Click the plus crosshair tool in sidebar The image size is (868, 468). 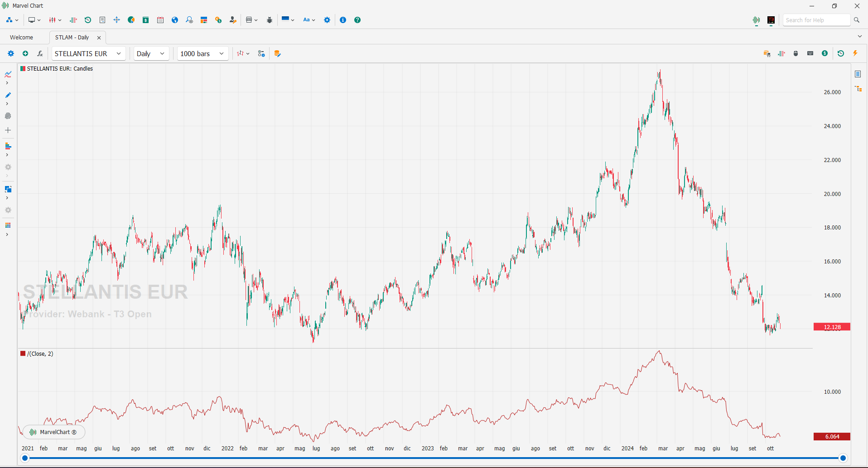pos(8,130)
